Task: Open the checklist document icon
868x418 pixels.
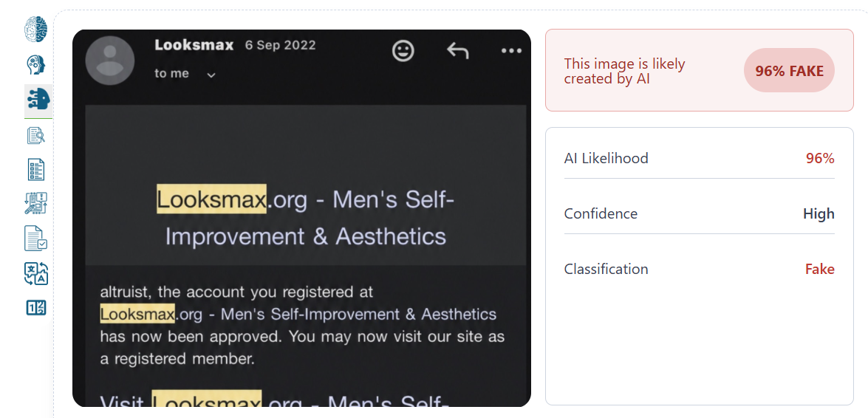Action: tap(36, 169)
